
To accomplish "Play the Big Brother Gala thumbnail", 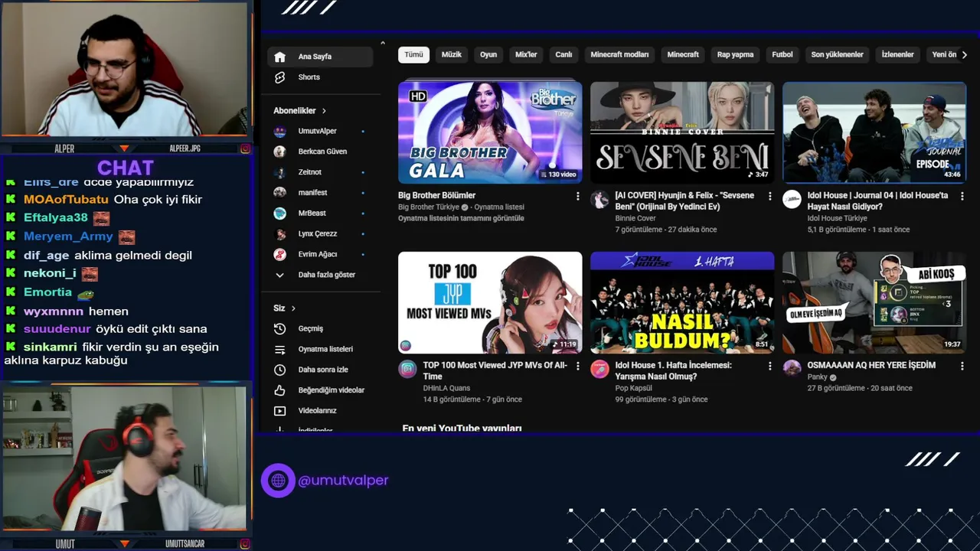I will (490, 132).
